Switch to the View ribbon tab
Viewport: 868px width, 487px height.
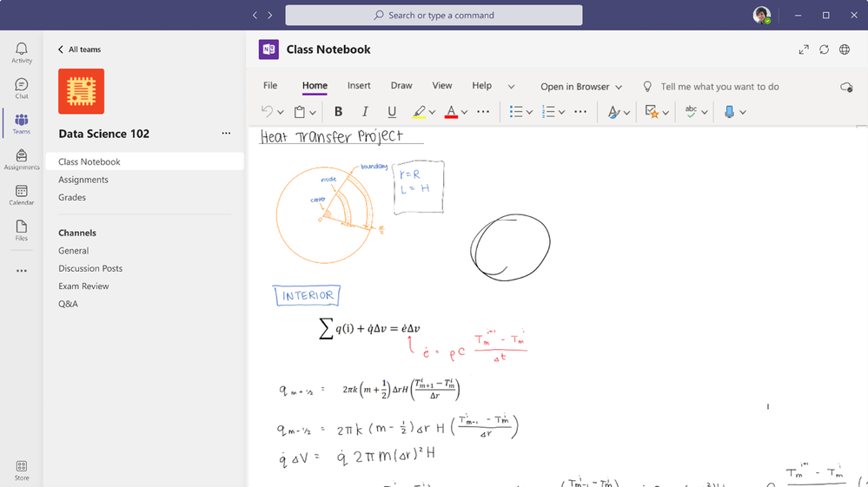pos(441,86)
